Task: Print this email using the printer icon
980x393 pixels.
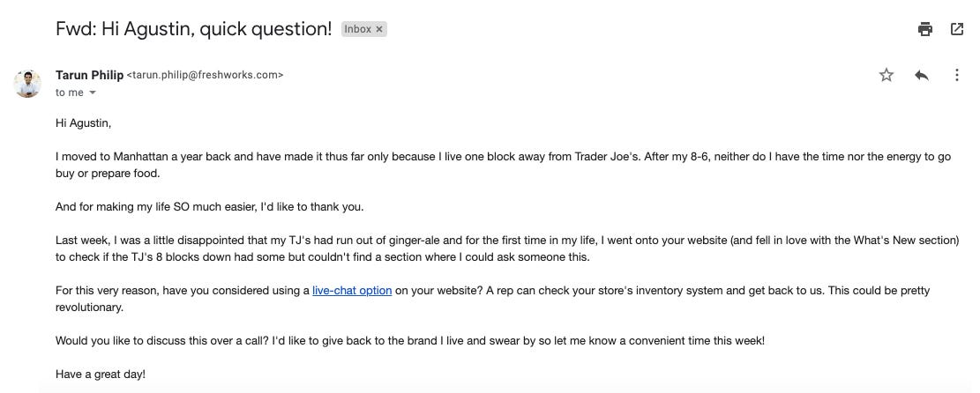Action: point(925,29)
